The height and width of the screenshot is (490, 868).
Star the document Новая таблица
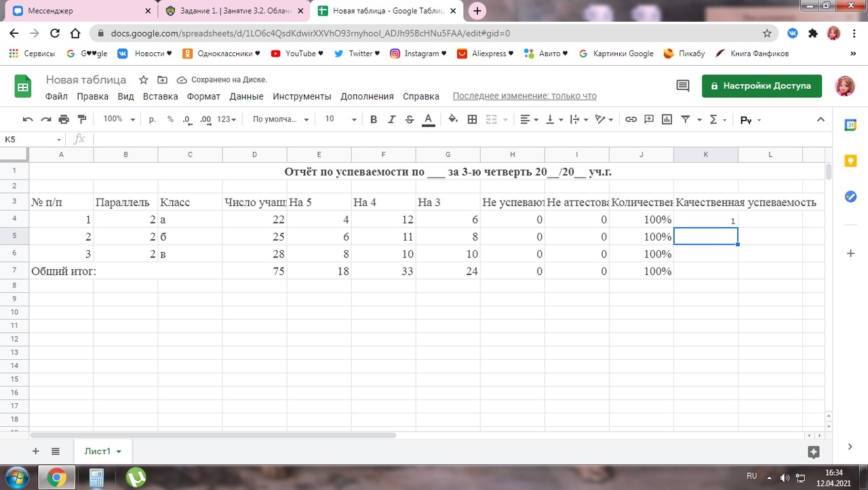coord(142,80)
